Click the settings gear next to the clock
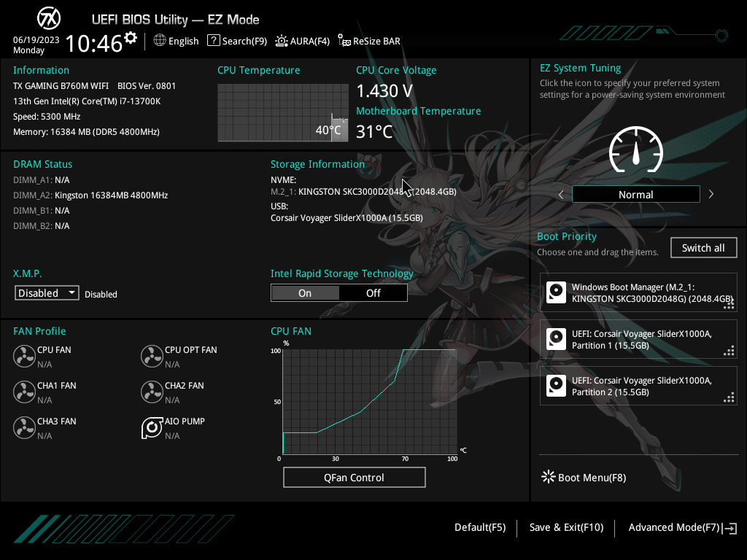The height and width of the screenshot is (560, 747). [131, 38]
